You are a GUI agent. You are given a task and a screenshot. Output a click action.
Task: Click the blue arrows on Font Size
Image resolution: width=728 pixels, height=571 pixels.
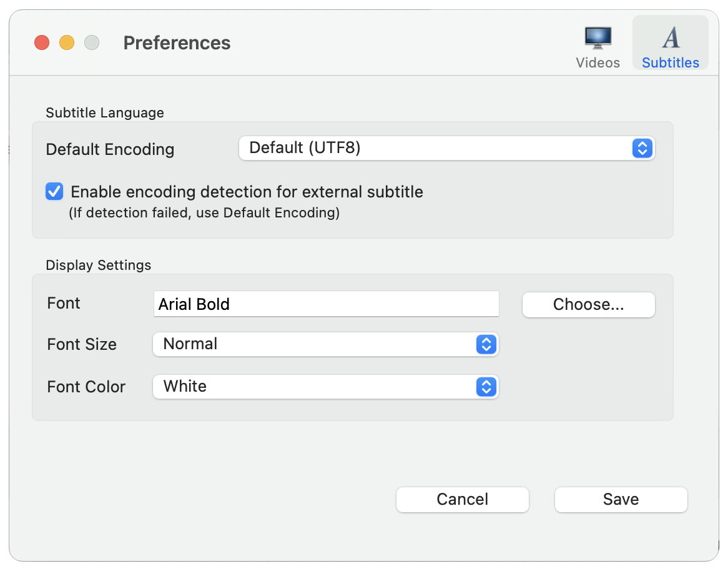tap(485, 344)
